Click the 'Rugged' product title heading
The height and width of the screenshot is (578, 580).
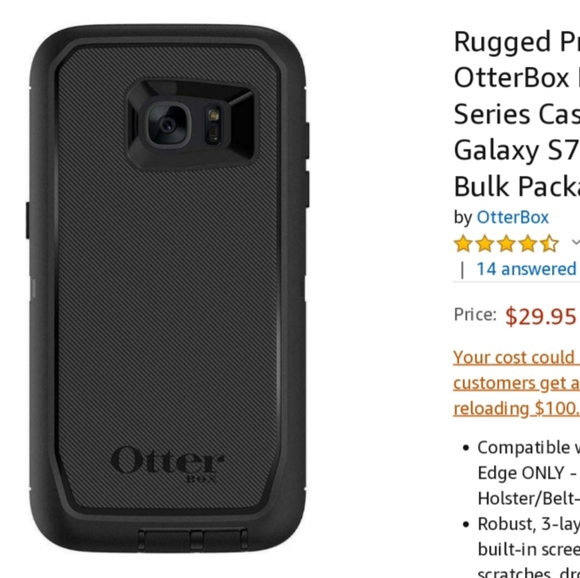[516, 42]
